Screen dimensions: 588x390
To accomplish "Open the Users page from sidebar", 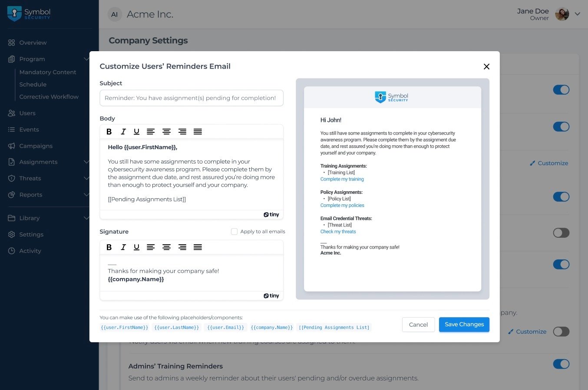I will click(27, 113).
